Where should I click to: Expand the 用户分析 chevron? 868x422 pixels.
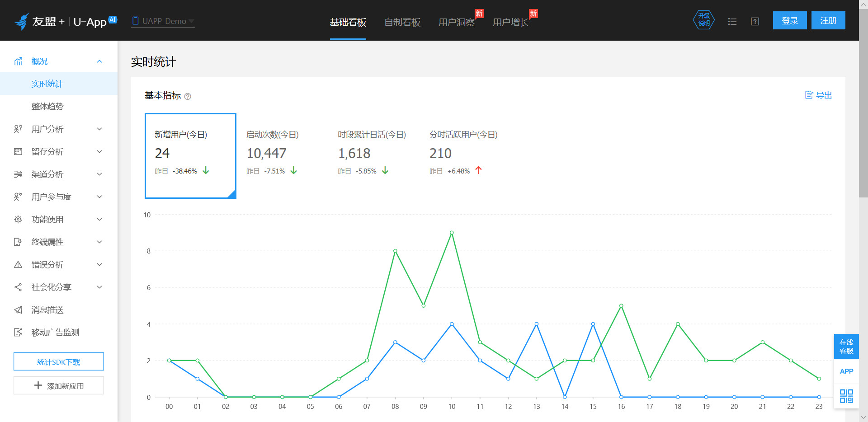[x=99, y=129]
